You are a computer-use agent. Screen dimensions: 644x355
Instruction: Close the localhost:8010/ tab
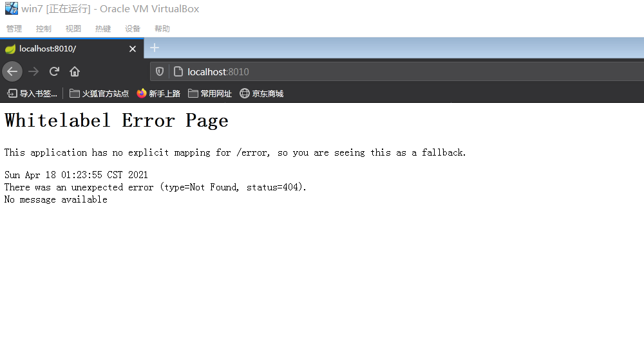pyautogui.click(x=132, y=49)
